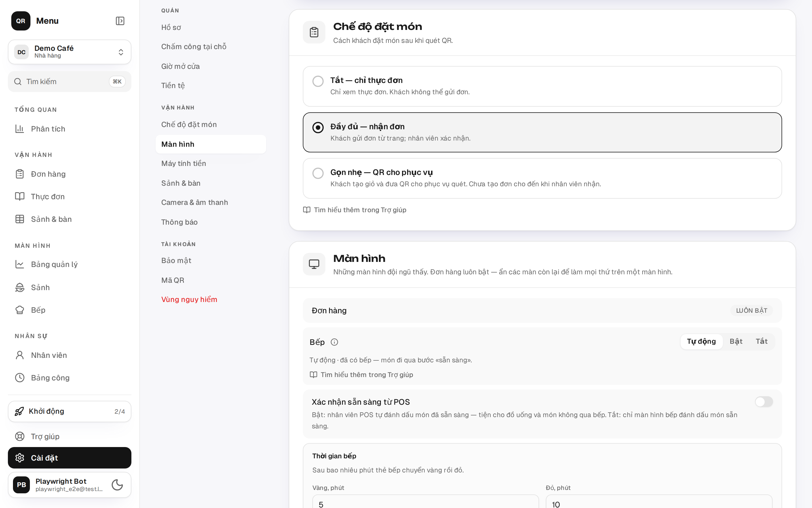
Task: Set Bếp mode to Tắt
Action: point(761,341)
